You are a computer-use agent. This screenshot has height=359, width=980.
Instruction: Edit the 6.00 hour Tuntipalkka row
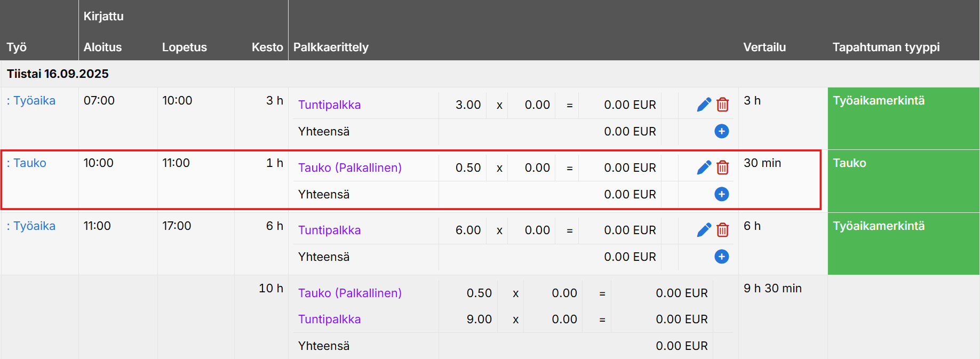(x=704, y=230)
